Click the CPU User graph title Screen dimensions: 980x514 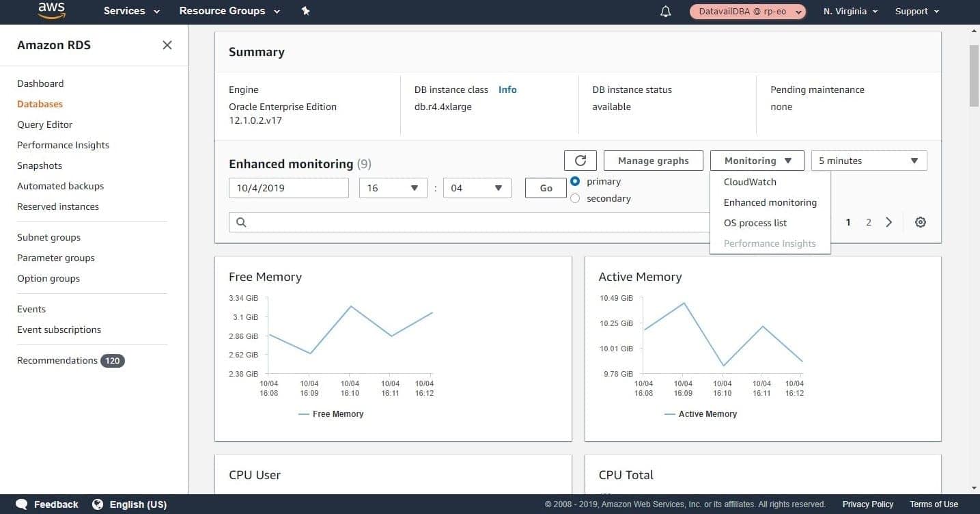(255, 475)
